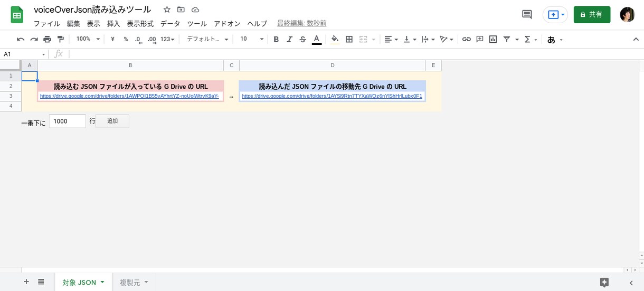The height and width of the screenshot is (291, 644).
Task: Click the 最終編集: 数秒前 link
Action: tap(301, 24)
